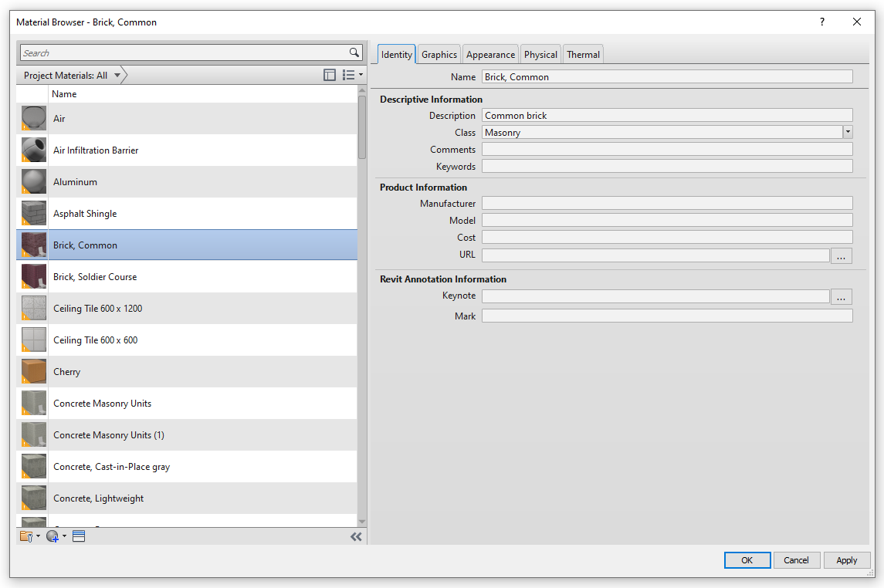Open the URL browse button

click(841, 255)
